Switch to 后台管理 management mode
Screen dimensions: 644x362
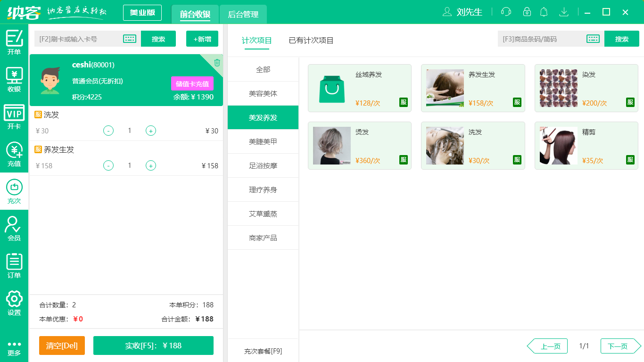point(243,14)
